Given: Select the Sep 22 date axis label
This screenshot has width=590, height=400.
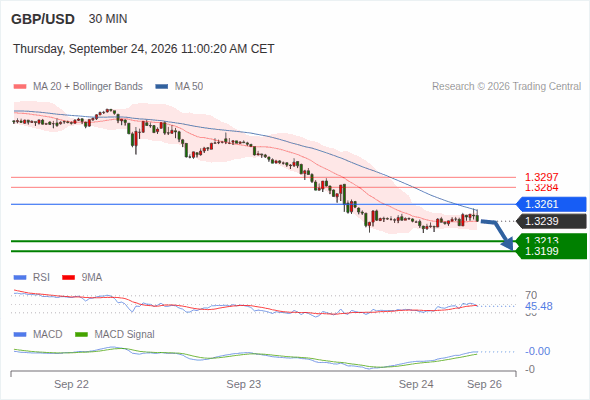Looking at the screenshot, I should [x=71, y=384].
